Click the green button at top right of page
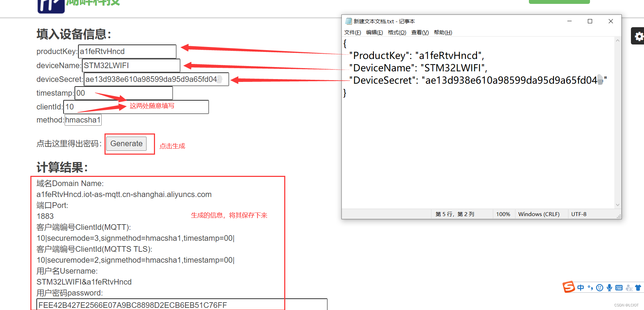The height and width of the screenshot is (310, 644). (x=559, y=2)
